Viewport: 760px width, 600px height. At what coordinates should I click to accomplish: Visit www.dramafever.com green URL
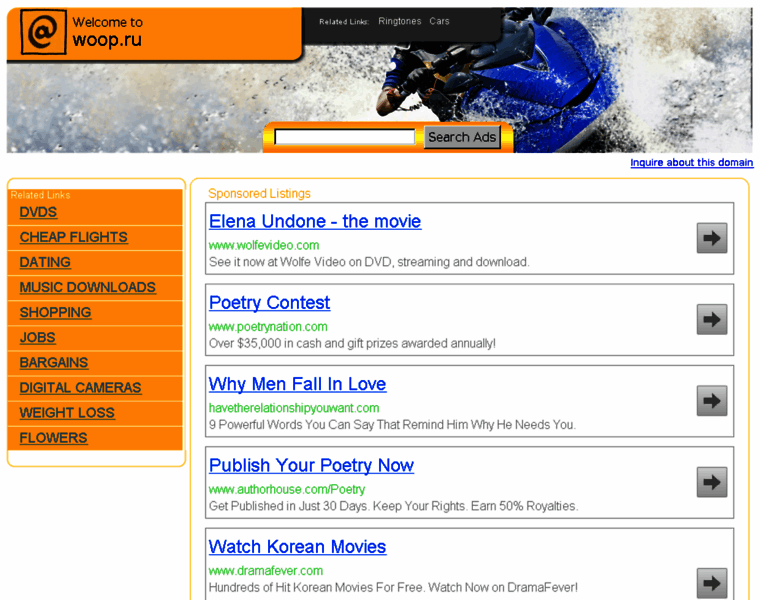pos(266,571)
